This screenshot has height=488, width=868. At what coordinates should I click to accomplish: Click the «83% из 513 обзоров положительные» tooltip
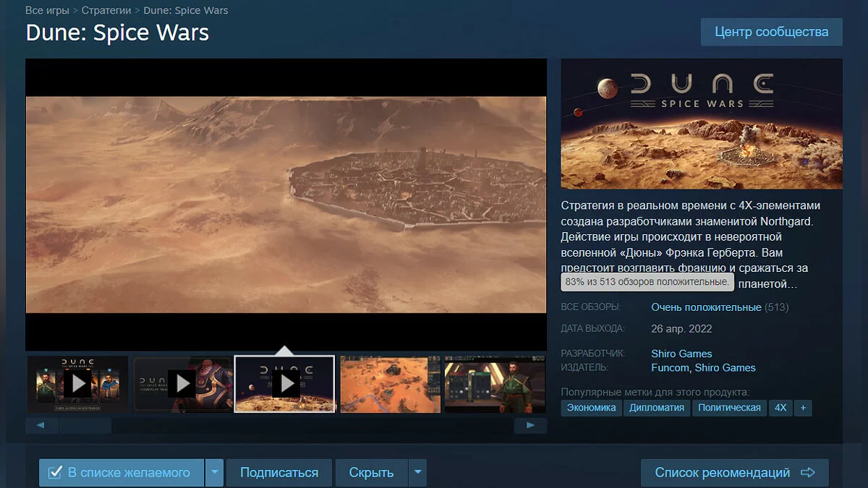click(647, 281)
